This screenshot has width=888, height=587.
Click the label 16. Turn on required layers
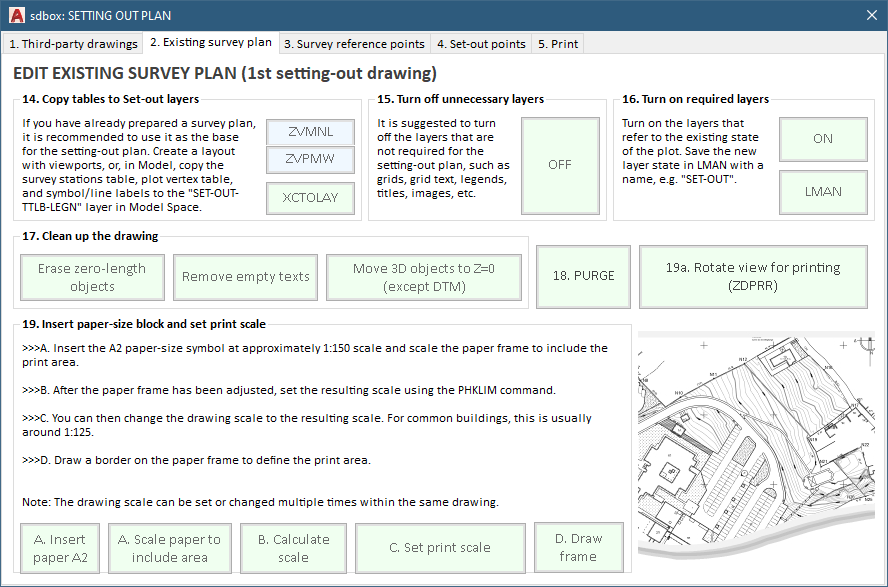tap(695, 99)
